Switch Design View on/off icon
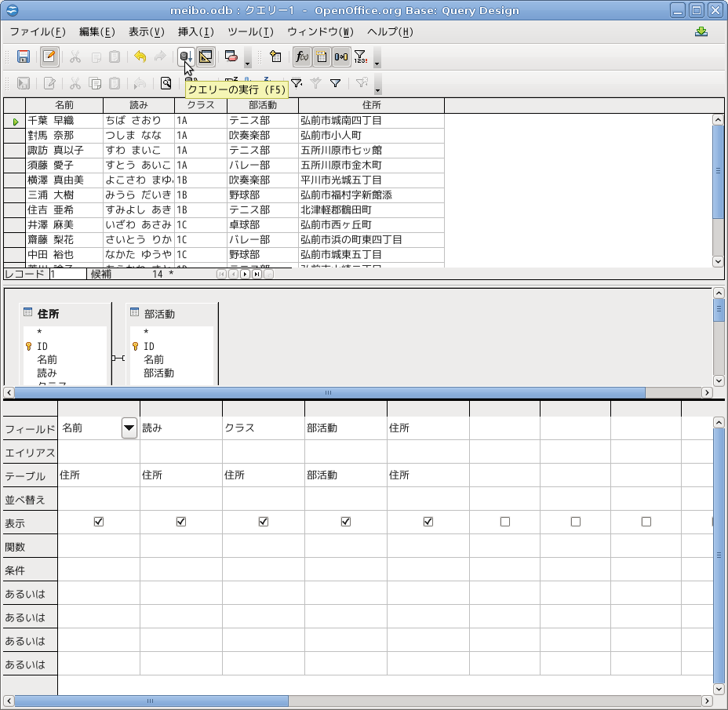This screenshot has width=728, height=710. pos(206,56)
